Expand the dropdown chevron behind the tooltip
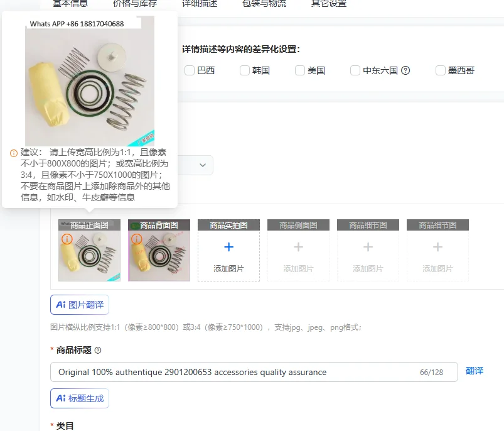This screenshot has width=504, height=431. tap(203, 165)
